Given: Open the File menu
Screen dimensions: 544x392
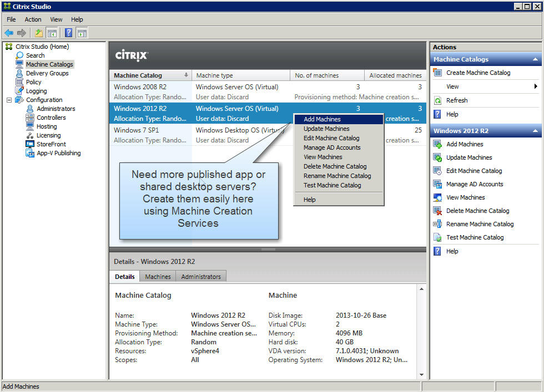Looking at the screenshot, I should [x=11, y=19].
